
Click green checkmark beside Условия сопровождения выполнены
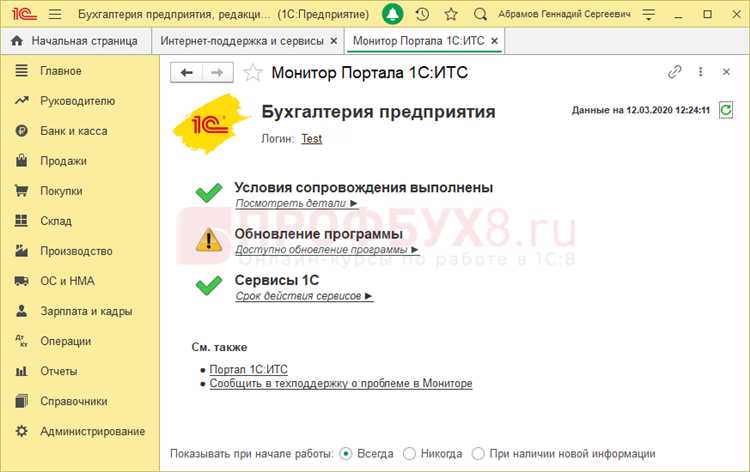tap(209, 192)
